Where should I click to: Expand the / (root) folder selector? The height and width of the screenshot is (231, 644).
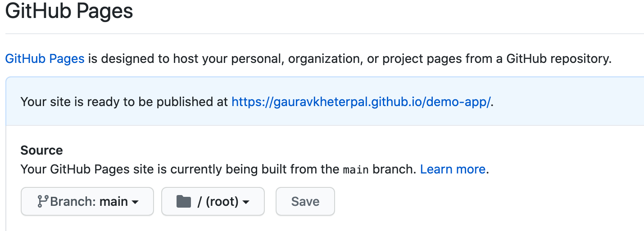click(x=213, y=201)
